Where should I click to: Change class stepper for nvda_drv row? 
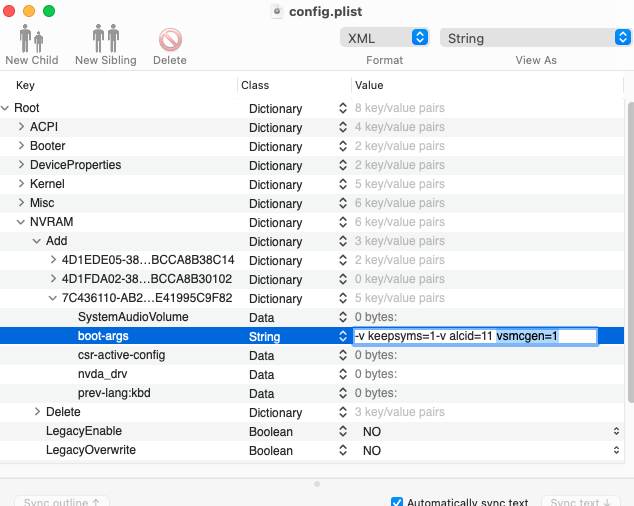(x=343, y=374)
